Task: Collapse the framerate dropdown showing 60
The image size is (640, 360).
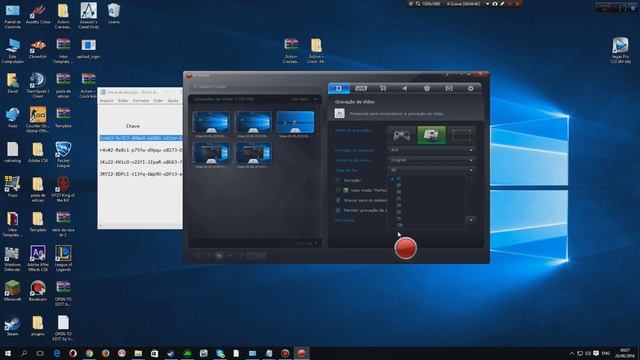Action: point(431,170)
